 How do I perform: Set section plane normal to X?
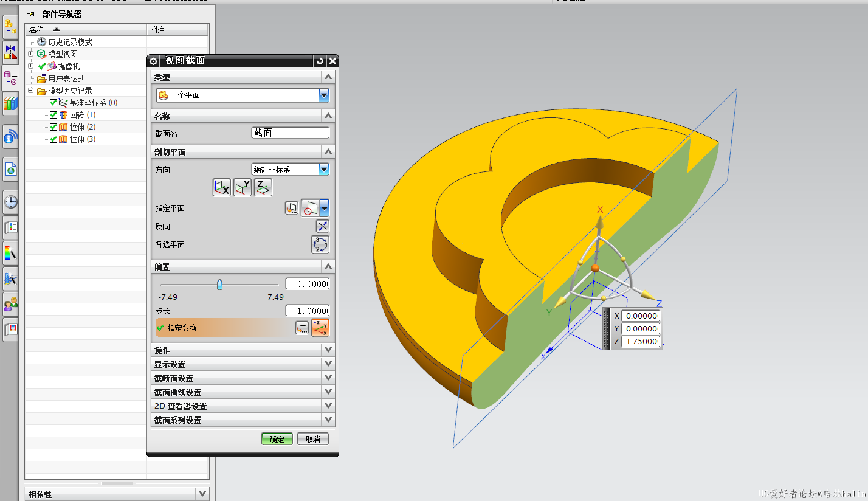coord(221,187)
